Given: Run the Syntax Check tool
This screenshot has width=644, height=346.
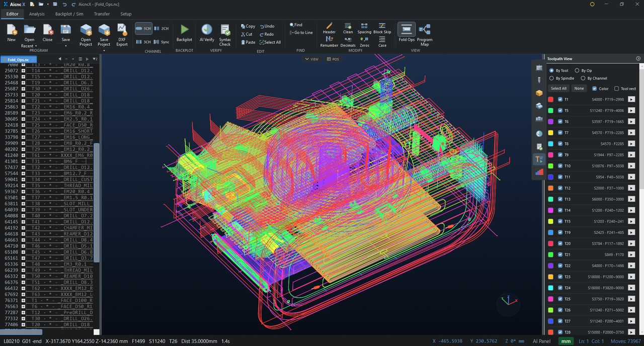Looking at the screenshot, I should 225,35.
